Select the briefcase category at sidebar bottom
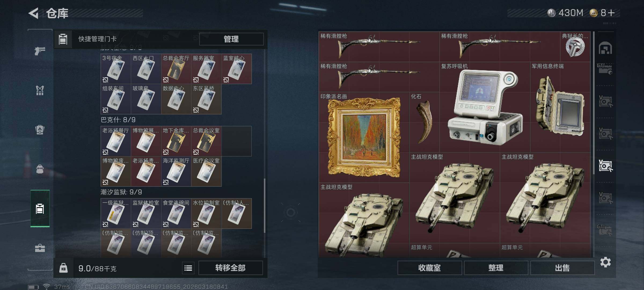Viewport: 644px width, 290px height. (x=40, y=248)
